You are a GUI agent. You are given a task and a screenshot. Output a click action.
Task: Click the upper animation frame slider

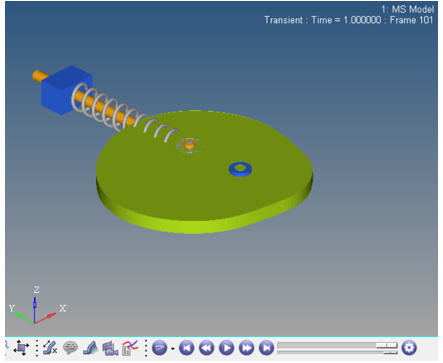point(337,345)
